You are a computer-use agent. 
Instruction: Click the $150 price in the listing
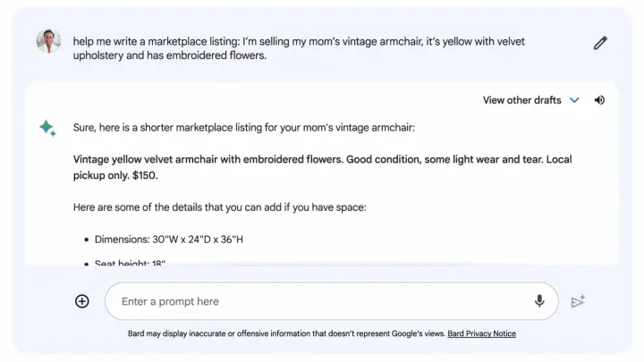145,175
